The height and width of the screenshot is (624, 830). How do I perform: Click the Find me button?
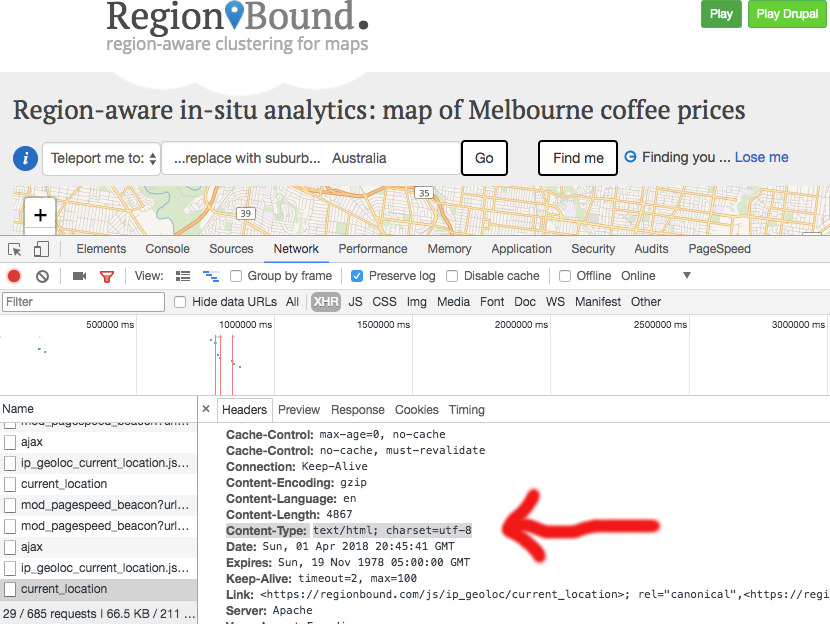pos(578,158)
